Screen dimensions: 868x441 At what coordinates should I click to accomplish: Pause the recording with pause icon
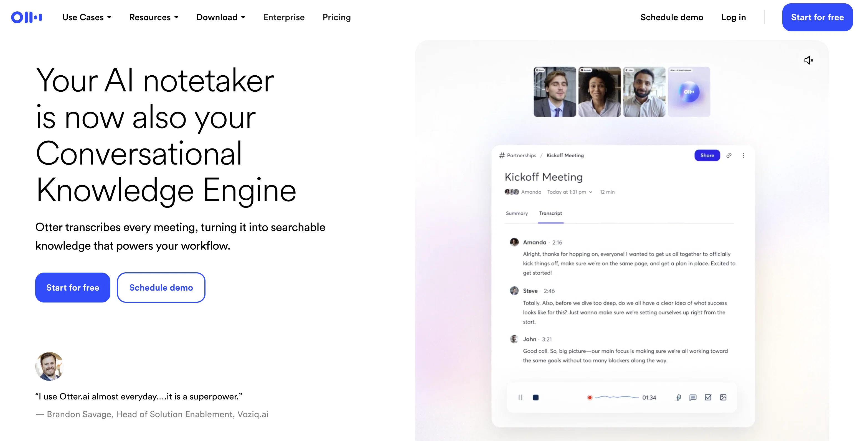(x=520, y=398)
